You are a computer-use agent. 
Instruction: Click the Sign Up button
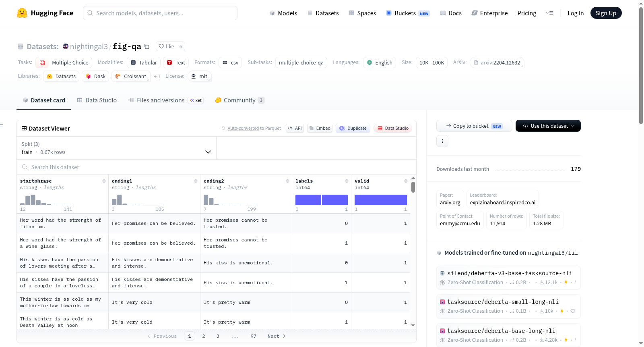pyautogui.click(x=606, y=13)
